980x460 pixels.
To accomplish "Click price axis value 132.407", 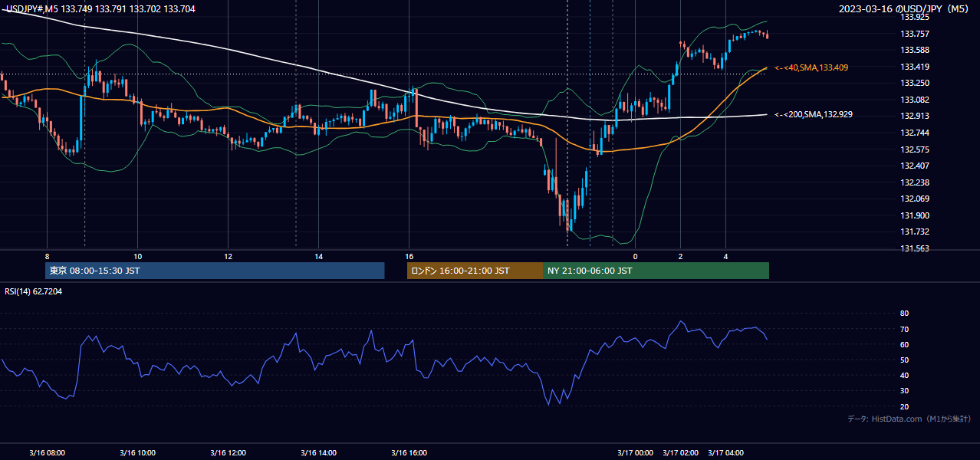I will pyautogui.click(x=915, y=166).
